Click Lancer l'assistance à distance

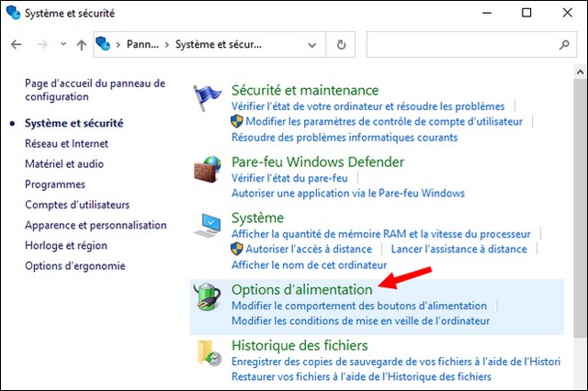click(x=459, y=249)
